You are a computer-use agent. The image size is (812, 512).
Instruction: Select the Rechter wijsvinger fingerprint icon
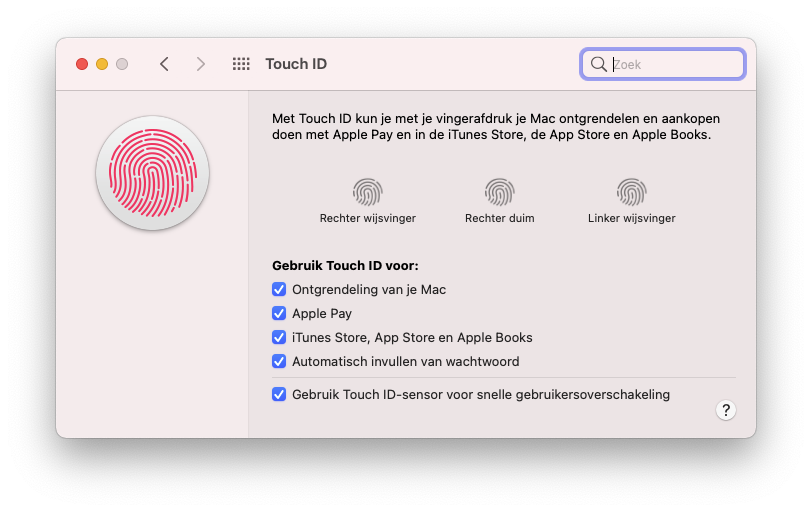[368, 192]
